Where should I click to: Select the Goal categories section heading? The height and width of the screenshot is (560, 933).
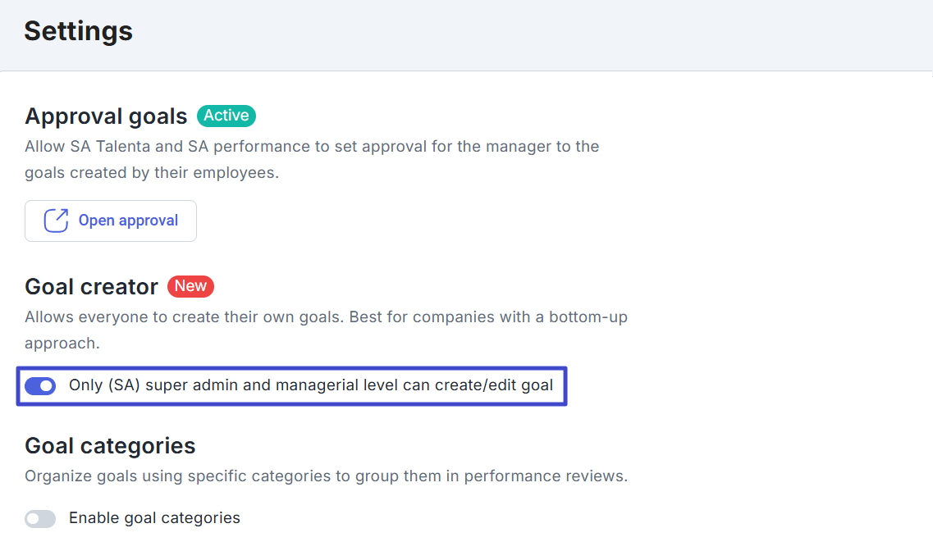pyautogui.click(x=110, y=446)
